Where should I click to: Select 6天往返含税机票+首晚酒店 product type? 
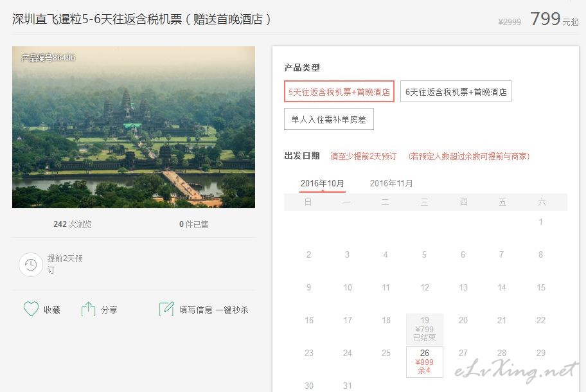coord(456,91)
